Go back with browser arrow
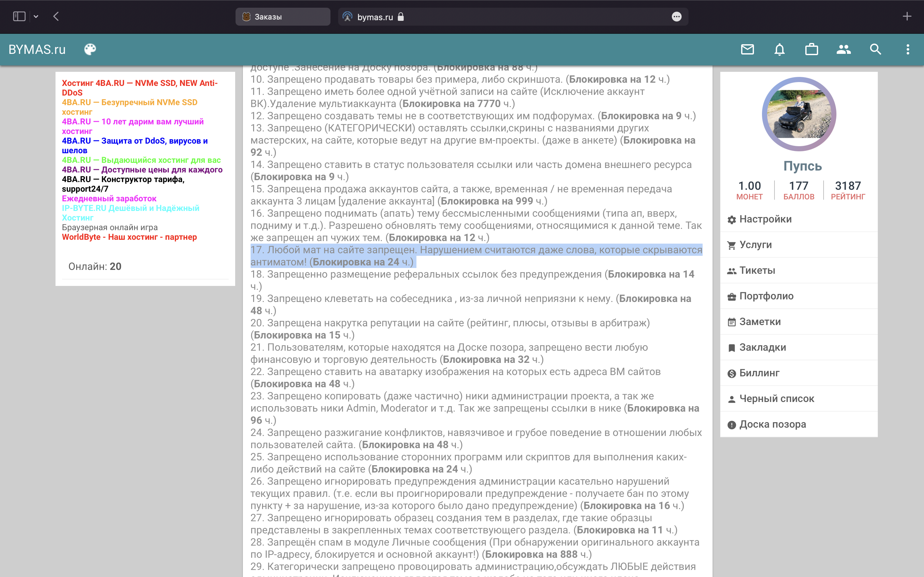 tap(56, 16)
